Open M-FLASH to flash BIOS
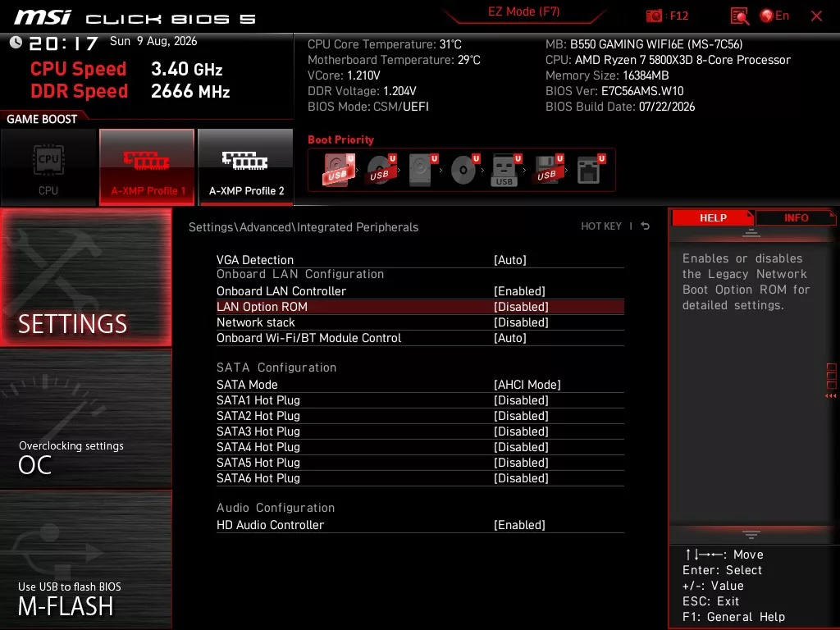The height and width of the screenshot is (630, 840). click(85, 559)
